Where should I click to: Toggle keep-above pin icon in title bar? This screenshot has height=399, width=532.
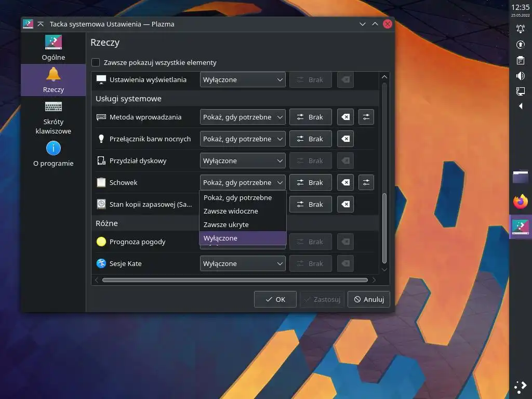(41, 24)
